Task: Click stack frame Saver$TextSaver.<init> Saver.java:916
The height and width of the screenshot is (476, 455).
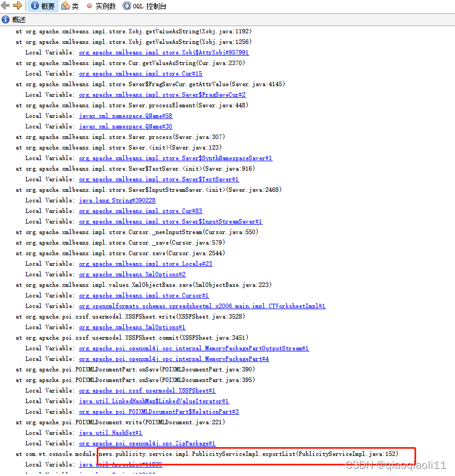Action: click(x=136, y=169)
